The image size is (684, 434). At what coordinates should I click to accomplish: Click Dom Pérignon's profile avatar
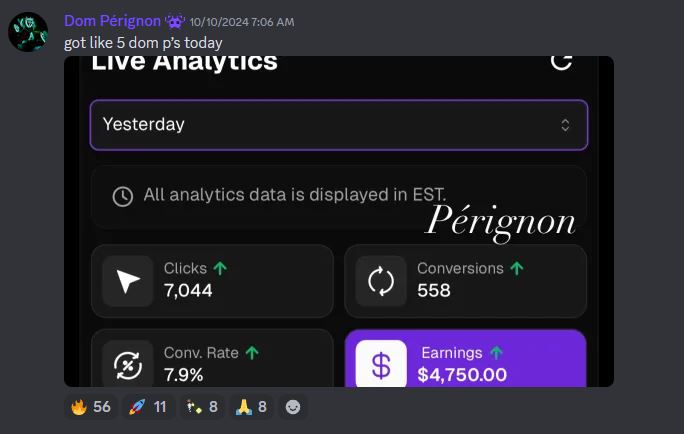click(28, 32)
